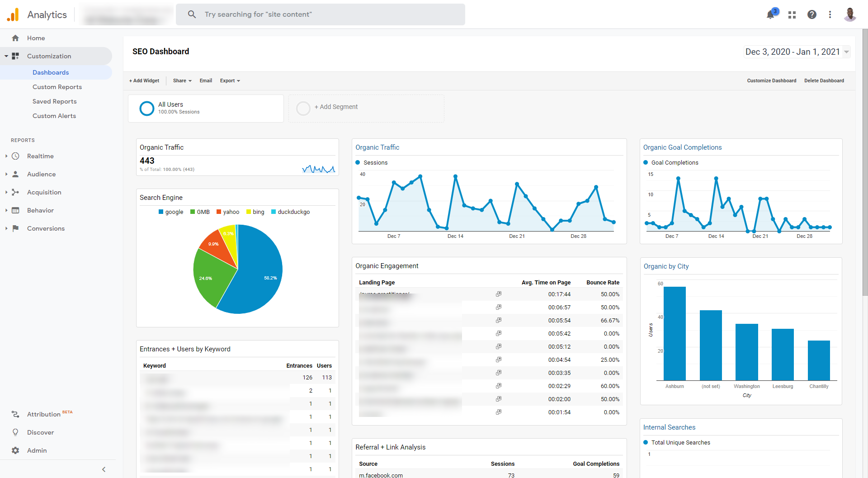Click the Admin gear icon
Image resolution: width=868 pixels, height=478 pixels.
(x=15, y=450)
